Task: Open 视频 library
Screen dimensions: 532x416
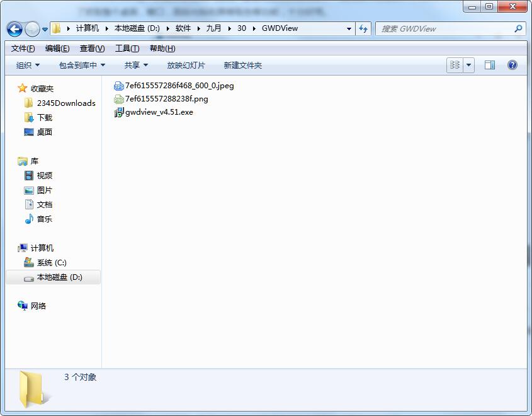Action: coord(45,176)
